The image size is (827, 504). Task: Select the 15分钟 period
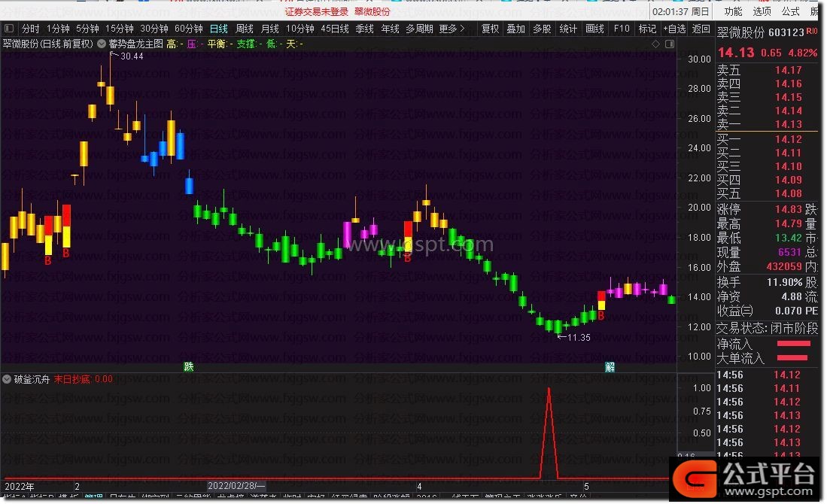click(x=120, y=29)
